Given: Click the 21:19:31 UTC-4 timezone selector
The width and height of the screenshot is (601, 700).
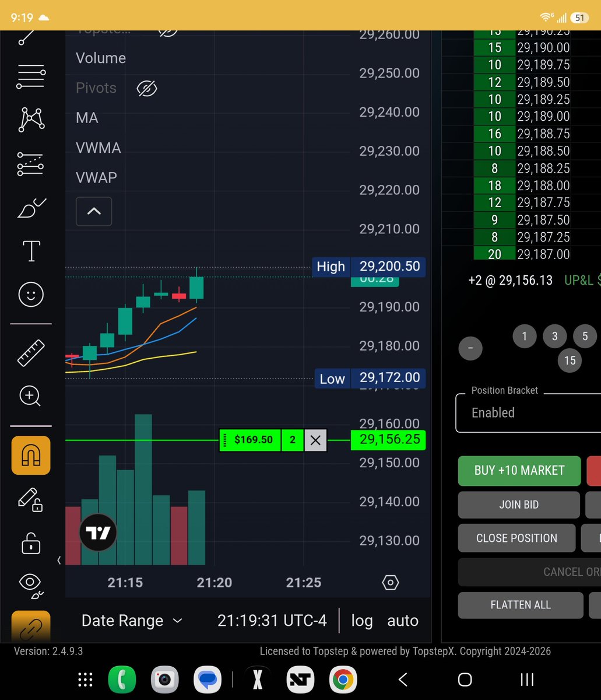Looking at the screenshot, I should [272, 621].
